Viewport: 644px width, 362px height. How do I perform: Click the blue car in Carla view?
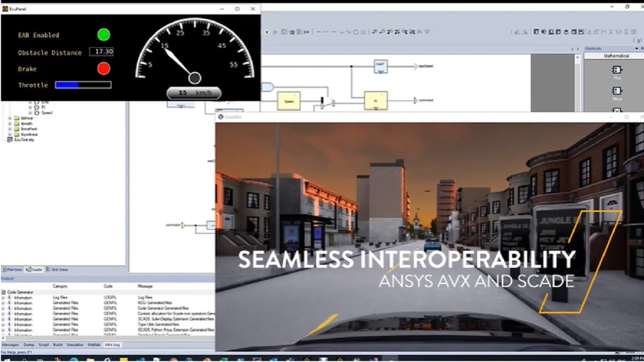[432, 245]
